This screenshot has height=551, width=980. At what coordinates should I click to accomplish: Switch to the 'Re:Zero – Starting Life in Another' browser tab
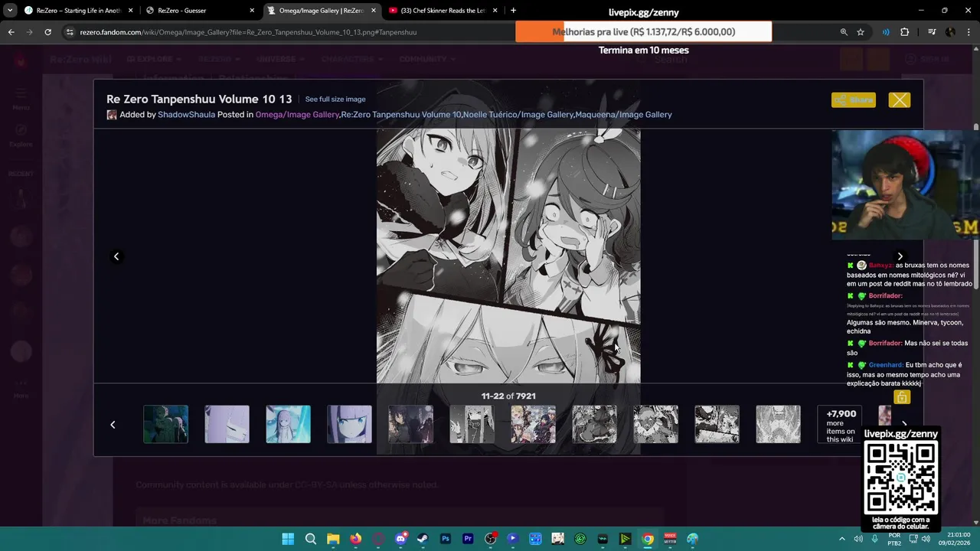coord(79,11)
